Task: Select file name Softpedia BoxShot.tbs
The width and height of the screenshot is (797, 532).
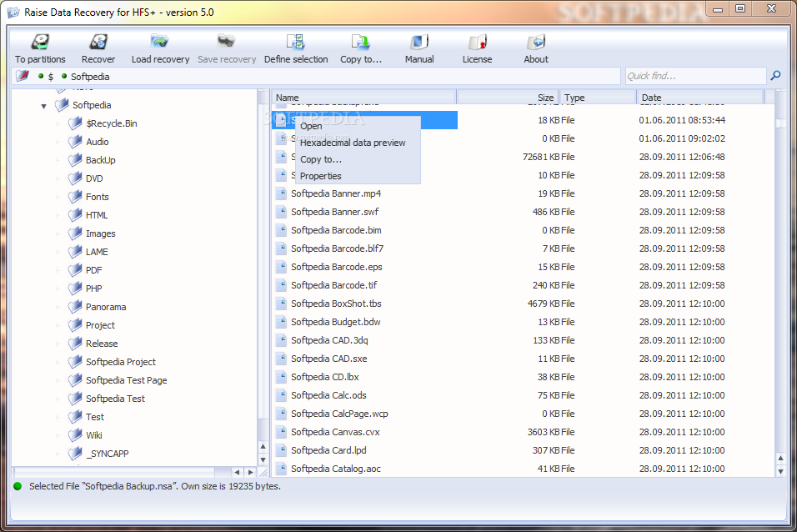Action: (336, 304)
